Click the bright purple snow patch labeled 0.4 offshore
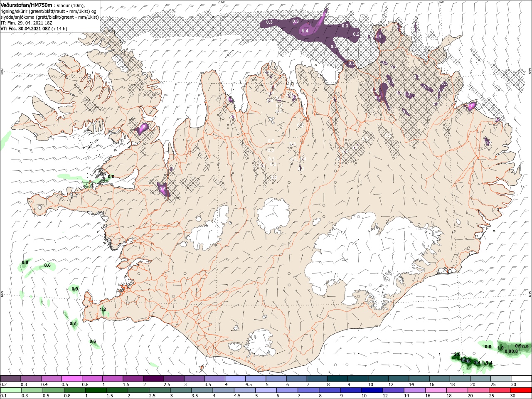The width and height of the screenshot is (532, 399). click(x=306, y=29)
